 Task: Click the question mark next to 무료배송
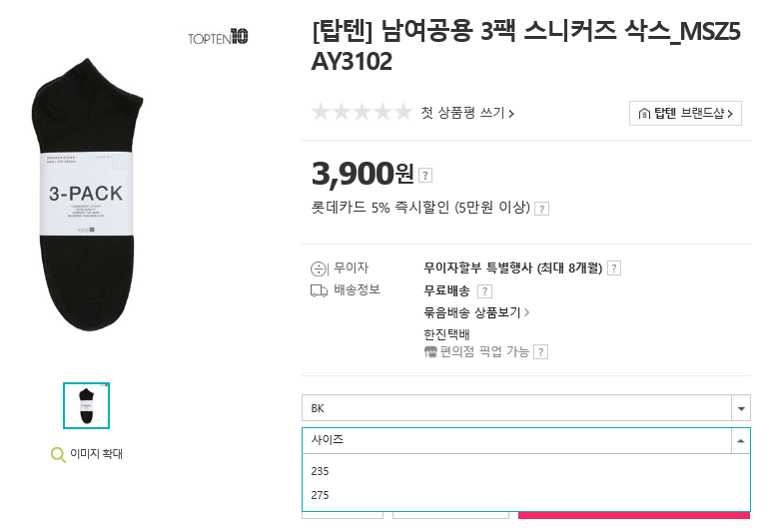tap(484, 291)
